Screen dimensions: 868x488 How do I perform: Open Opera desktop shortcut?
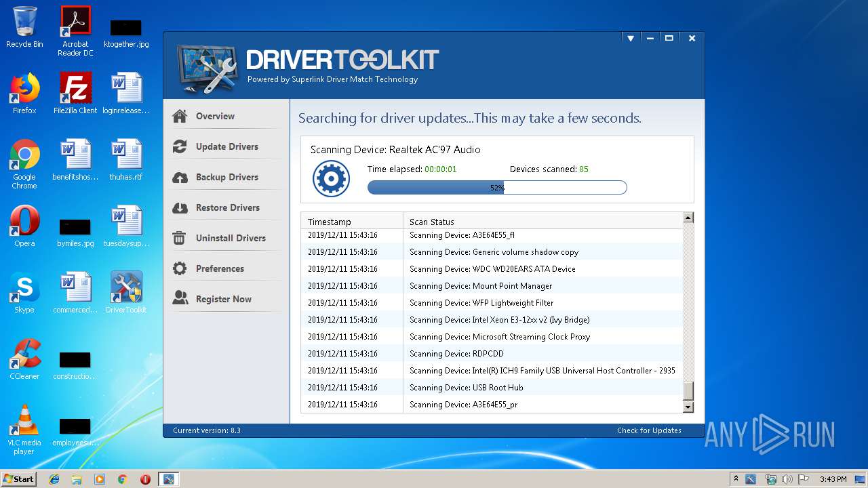pos(24,226)
